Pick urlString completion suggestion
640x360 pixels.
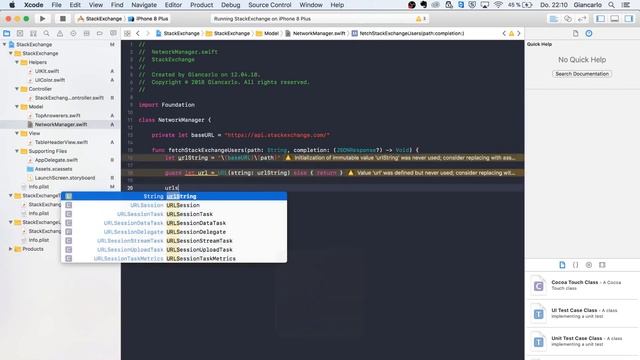pyautogui.click(x=174, y=196)
